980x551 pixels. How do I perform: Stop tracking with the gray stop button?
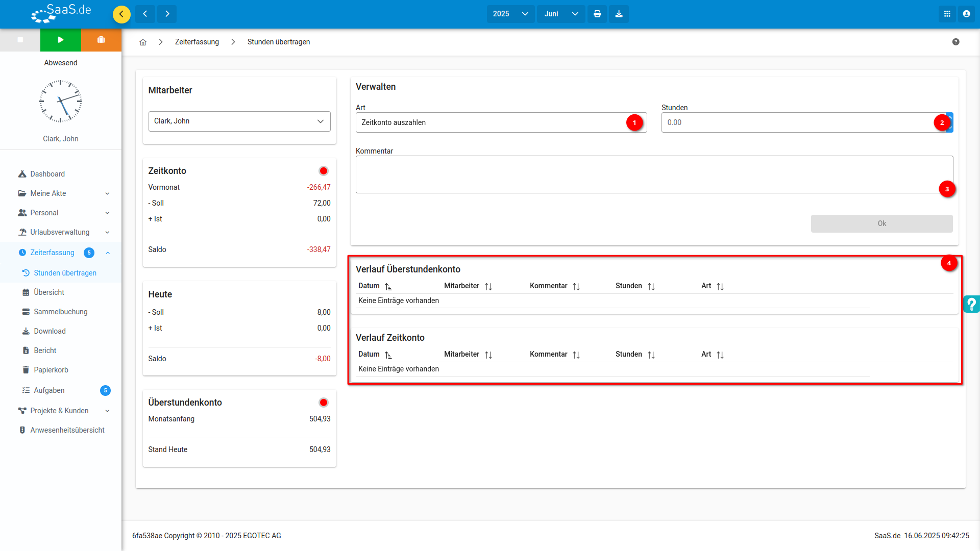20,40
